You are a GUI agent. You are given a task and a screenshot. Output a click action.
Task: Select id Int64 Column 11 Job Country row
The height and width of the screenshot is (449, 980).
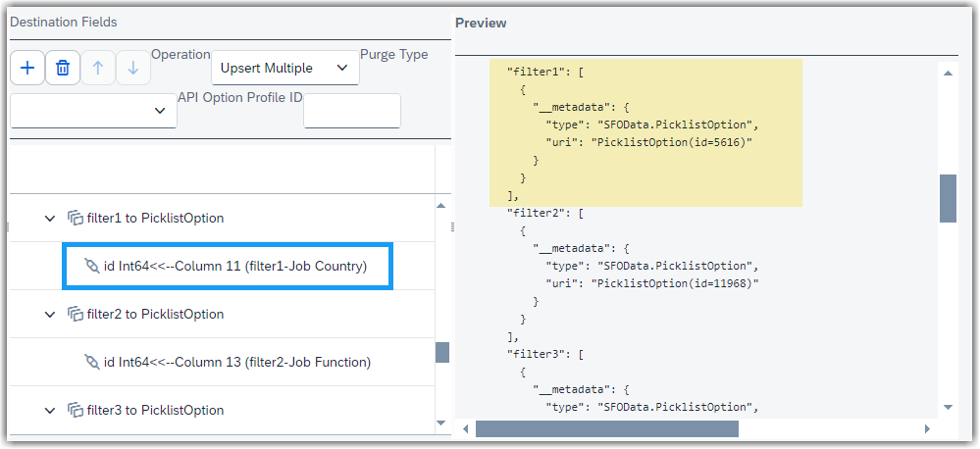[228, 266]
